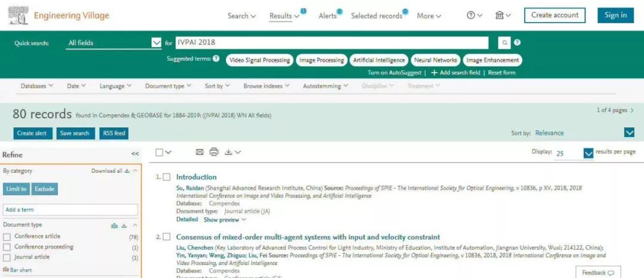Open the Language filter dropdown
Viewport: 644px width, 278px height.
click(115, 86)
